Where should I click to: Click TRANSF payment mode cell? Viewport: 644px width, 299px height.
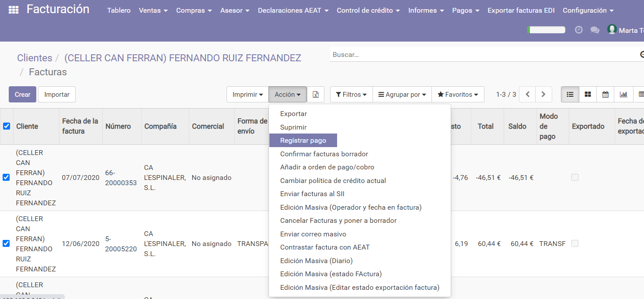coord(552,243)
